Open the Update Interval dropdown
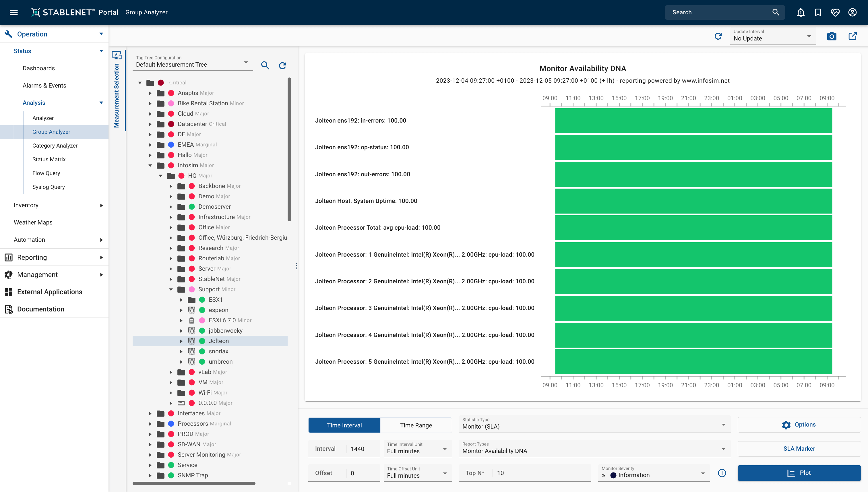This screenshot has height=492, width=868. pos(773,36)
